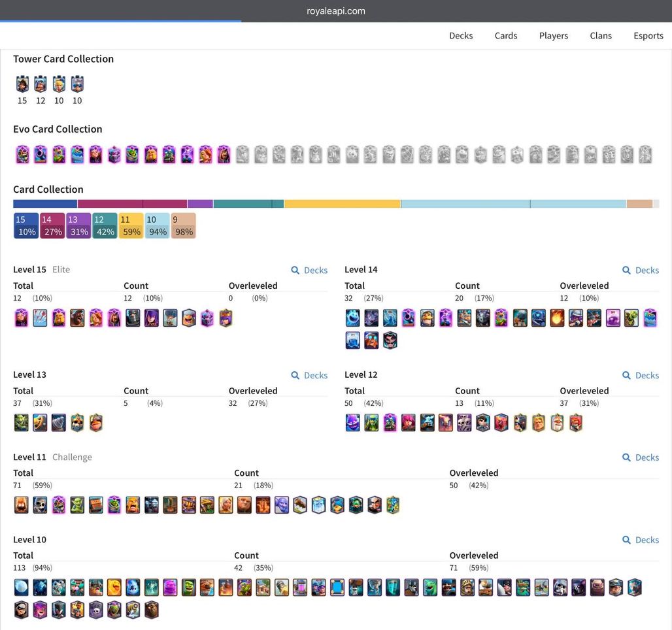The image size is (672, 630).
Task: Open the Decks menu in navigation
Action: coord(461,35)
